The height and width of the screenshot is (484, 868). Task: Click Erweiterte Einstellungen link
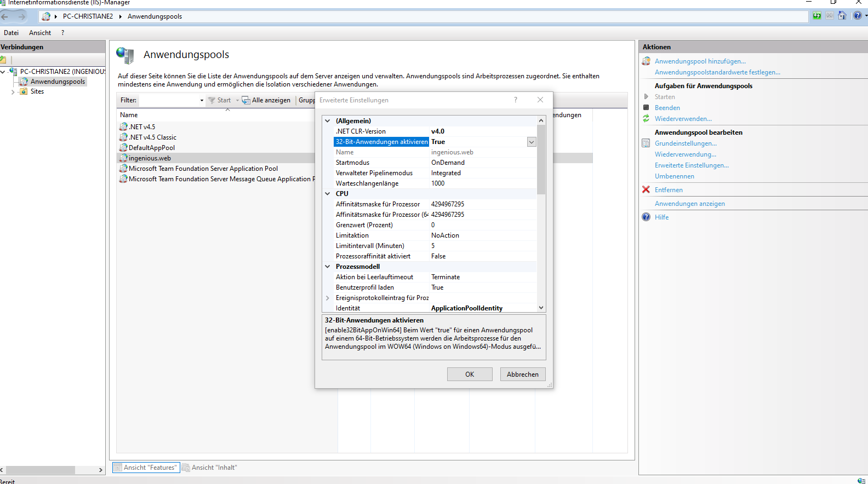[692, 165]
